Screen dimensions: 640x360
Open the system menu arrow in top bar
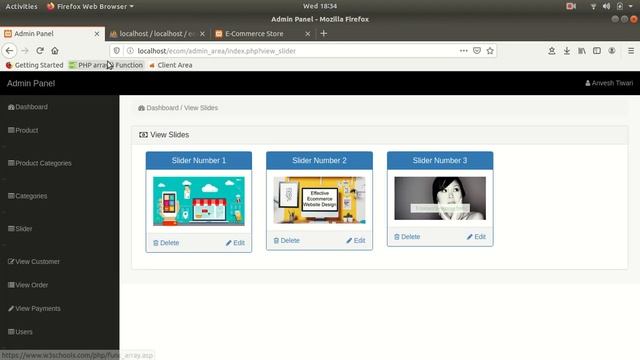tap(631, 6)
